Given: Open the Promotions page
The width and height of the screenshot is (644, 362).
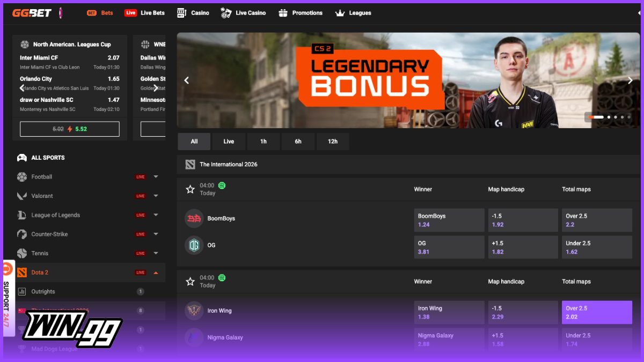Looking at the screenshot, I should [301, 13].
